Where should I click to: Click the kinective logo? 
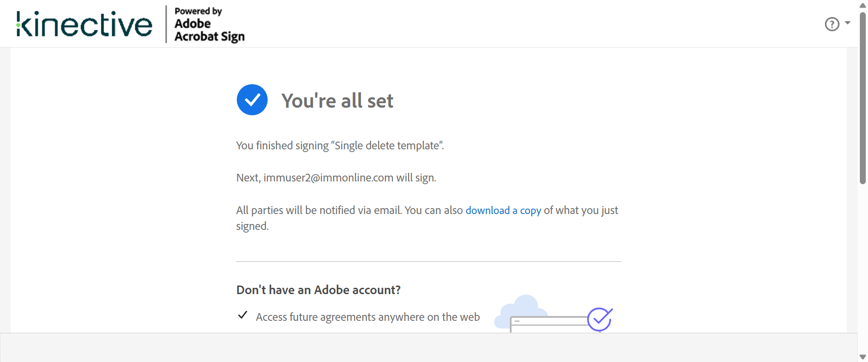click(x=85, y=24)
